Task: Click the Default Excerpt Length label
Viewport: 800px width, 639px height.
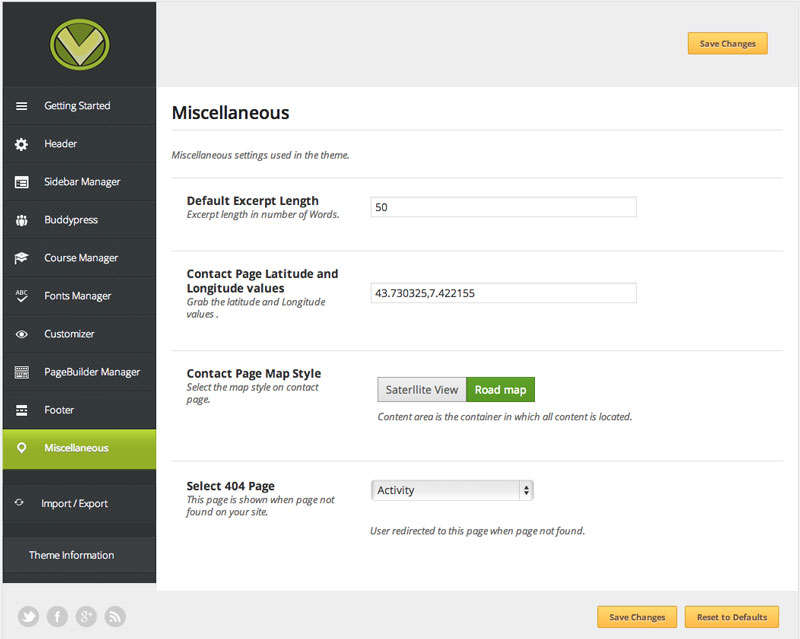Action: (x=253, y=201)
